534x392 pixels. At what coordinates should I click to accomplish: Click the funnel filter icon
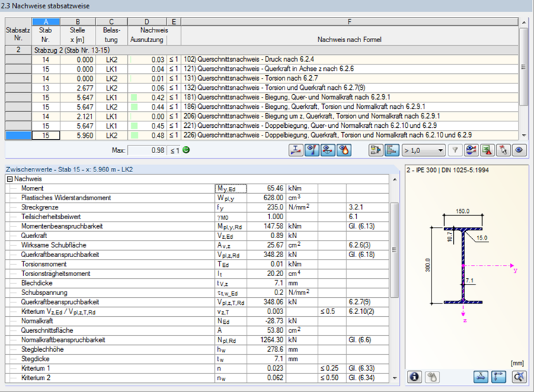click(x=455, y=150)
